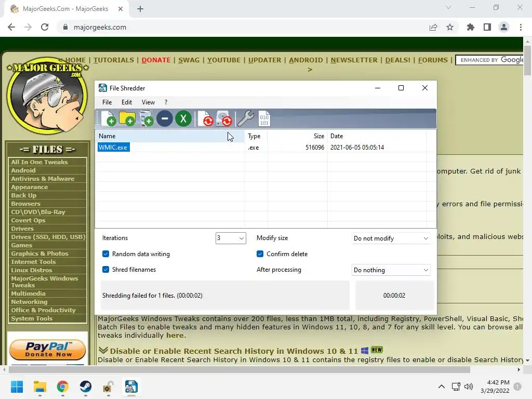Click the Google enhanced search box
This screenshot has width=532, height=399.
click(489, 60)
